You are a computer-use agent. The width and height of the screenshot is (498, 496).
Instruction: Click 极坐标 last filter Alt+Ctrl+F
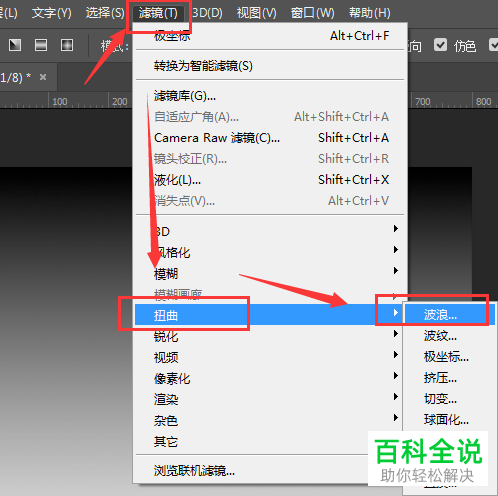(x=270, y=36)
